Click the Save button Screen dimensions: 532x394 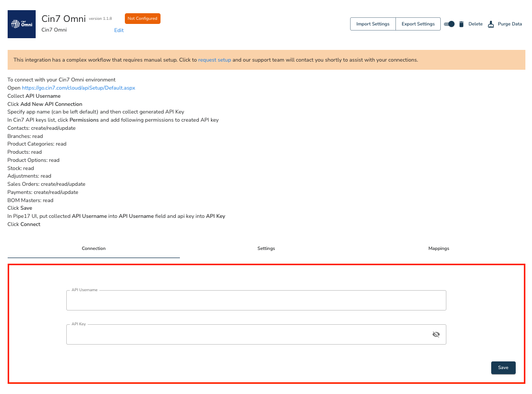(503, 368)
